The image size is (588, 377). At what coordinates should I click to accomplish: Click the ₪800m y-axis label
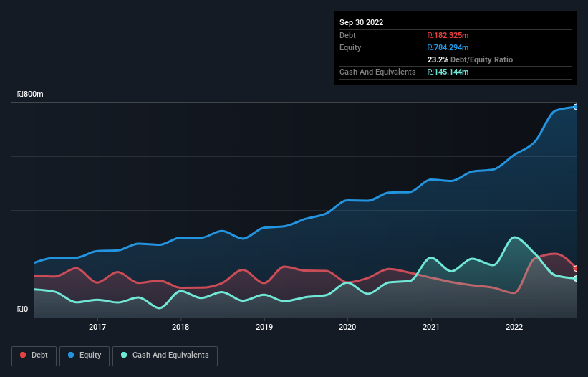coord(30,94)
